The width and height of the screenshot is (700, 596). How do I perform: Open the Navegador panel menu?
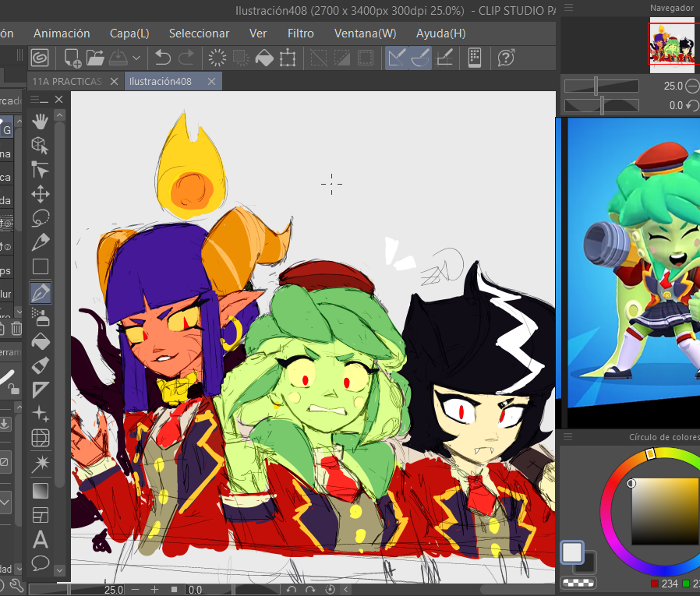click(x=569, y=8)
